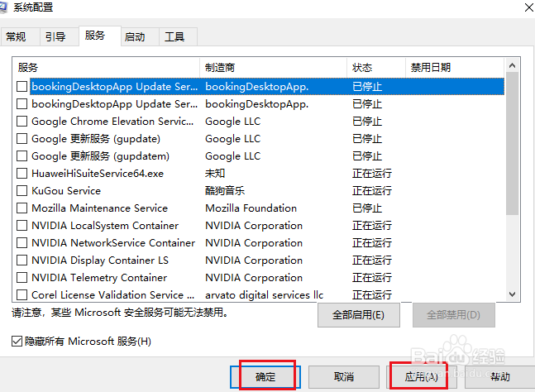Check NVIDIA NetworkService Container checkbox

[x=21, y=243]
